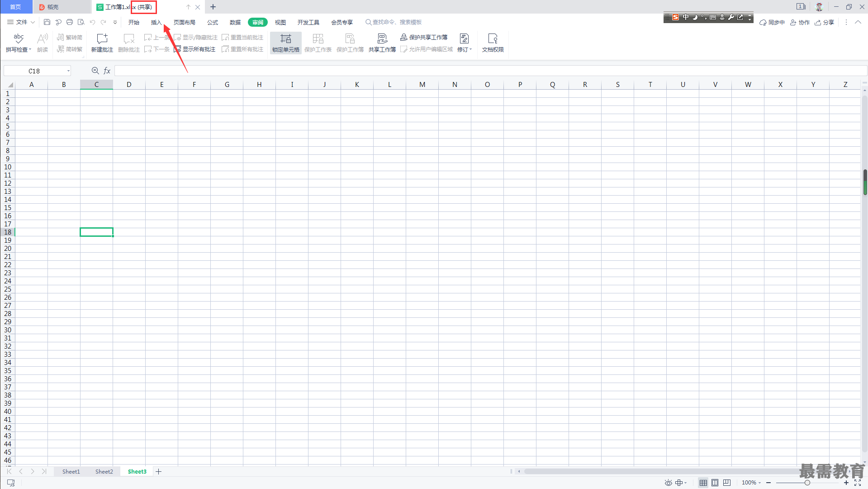Viewport: 868px width, 489px height.
Task: Switch to the 视图 ribbon tab
Action: click(x=280, y=22)
